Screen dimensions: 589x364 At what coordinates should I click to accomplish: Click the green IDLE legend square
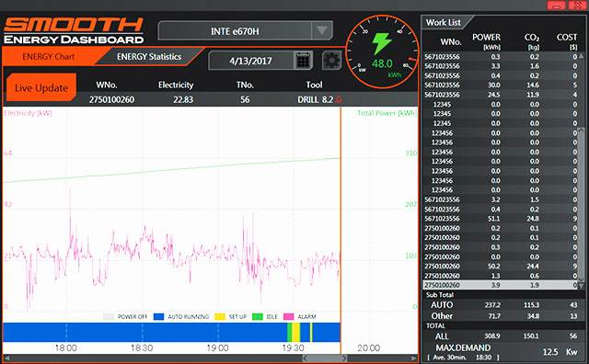258,317
